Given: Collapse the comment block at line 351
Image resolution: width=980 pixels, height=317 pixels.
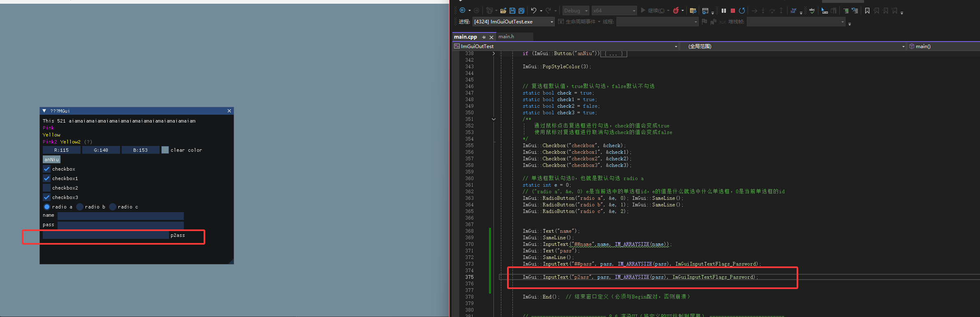Looking at the screenshot, I should [x=493, y=119].
